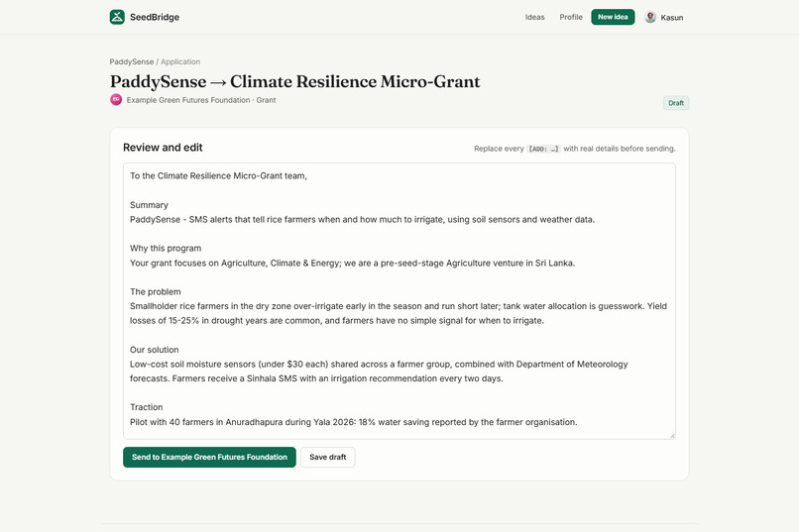Send to Example Green Futures Foundation
The height and width of the screenshot is (532, 799).
tap(209, 457)
